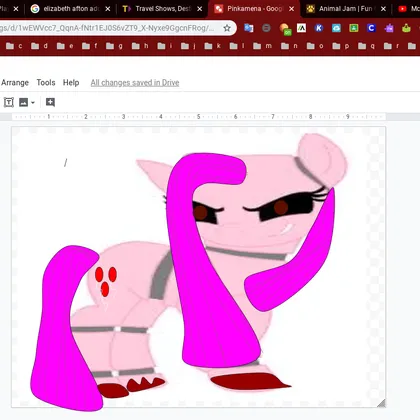The width and height of the screenshot is (420, 420).
Task: Open the purple puzzle-piece extension icon
Action: click(389, 28)
